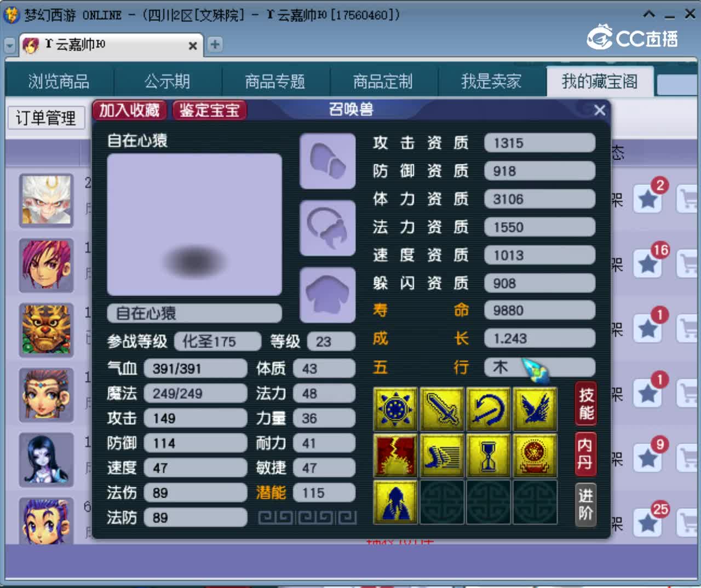Image resolution: width=701 pixels, height=588 pixels.
Task: Select the 云嘉帅 browser tab
Action: (x=110, y=45)
